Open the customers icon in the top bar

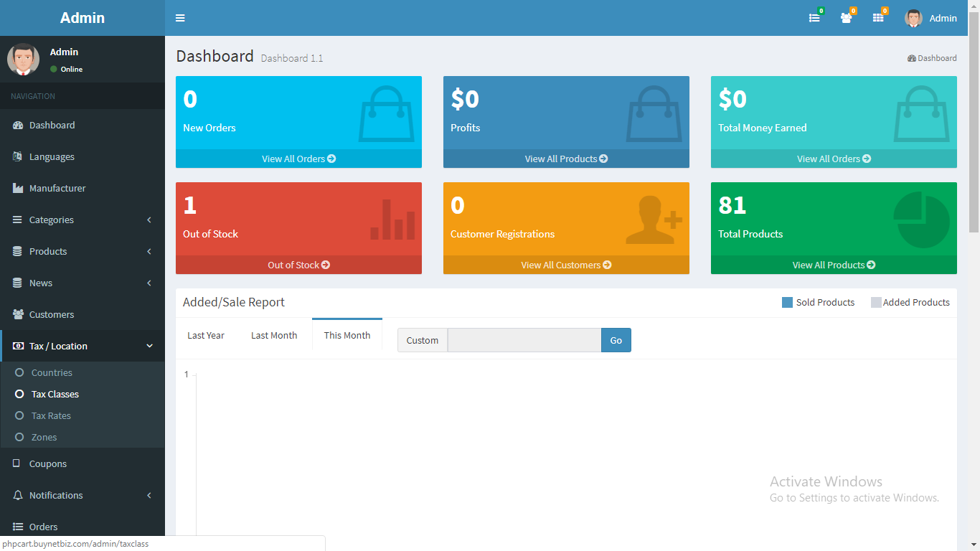tap(847, 18)
